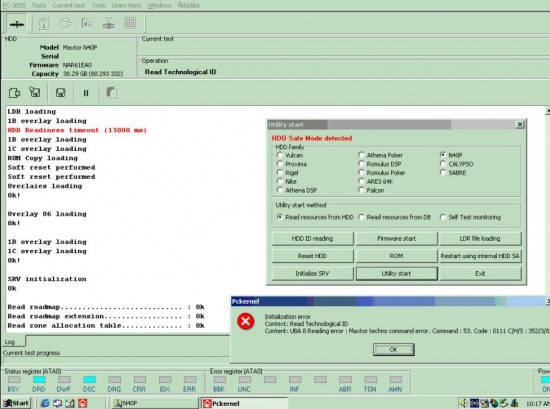550x409 pixels.
Task: Open the Tests menu
Action: pyautogui.click(x=39, y=5)
